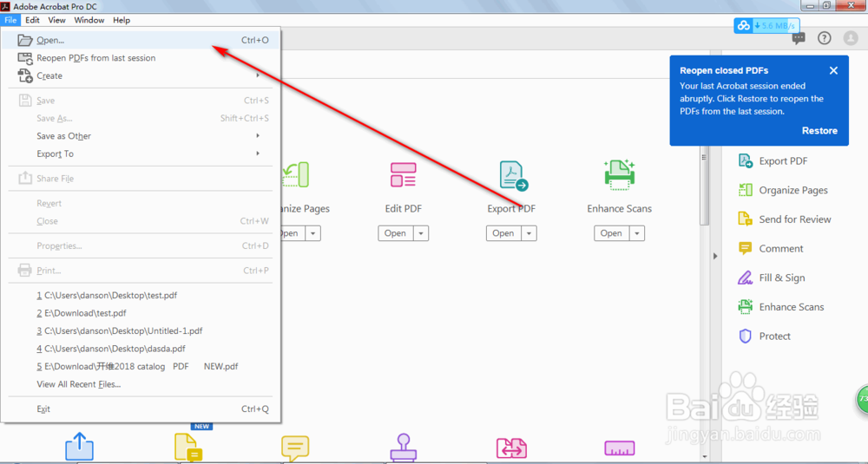
Task: Expand dropdown arrow beside Edit PDF Open
Action: [x=421, y=233]
